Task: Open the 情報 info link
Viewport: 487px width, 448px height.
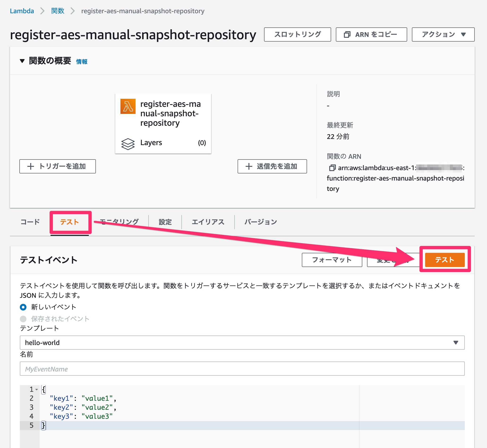Action: coord(82,62)
